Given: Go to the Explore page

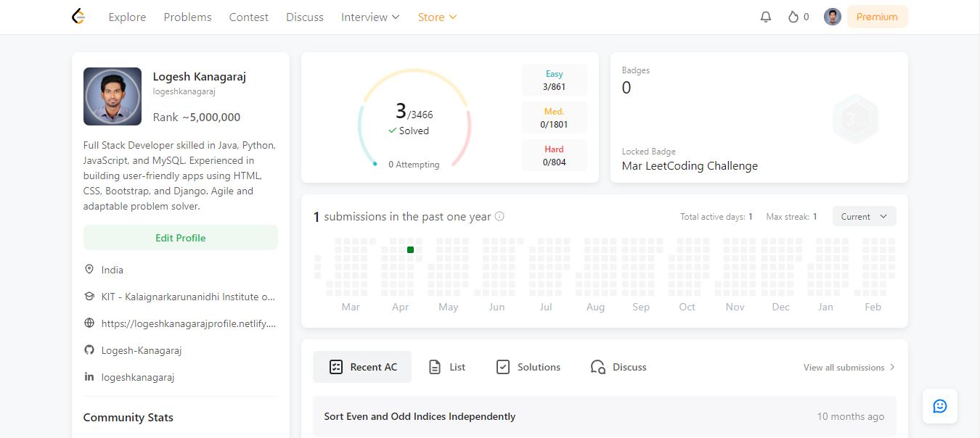Looking at the screenshot, I should [x=127, y=17].
